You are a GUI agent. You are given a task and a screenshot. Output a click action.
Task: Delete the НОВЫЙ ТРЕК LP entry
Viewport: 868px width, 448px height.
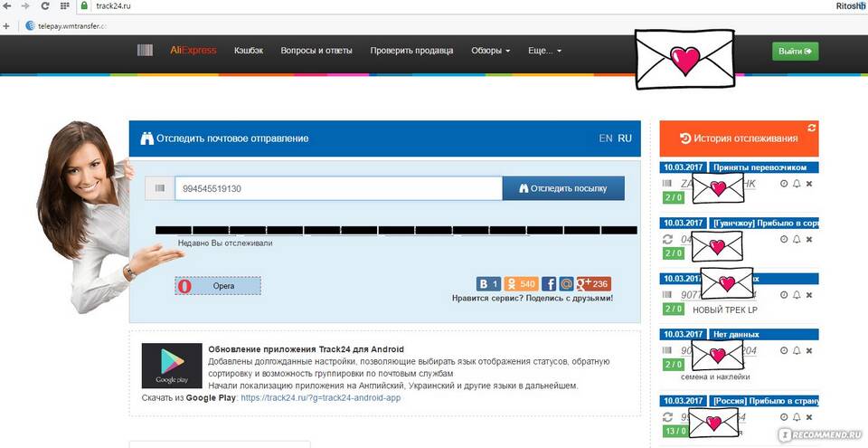tap(809, 295)
